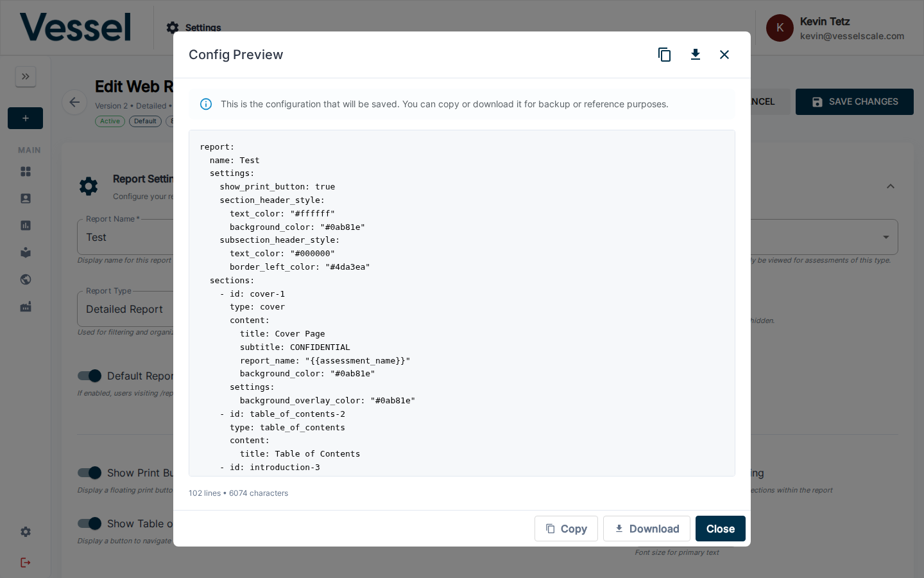
Task: Toggle the Show Print Button switch
Action: pyautogui.click(x=90, y=473)
